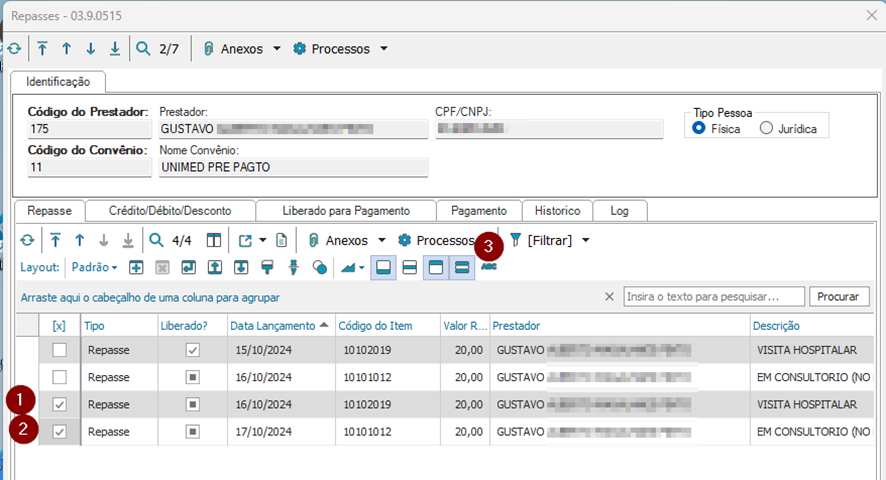Viewport: 886px width, 480px height.
Task: Click the search magnifier beside 2/7
Action: coord(144,49)
